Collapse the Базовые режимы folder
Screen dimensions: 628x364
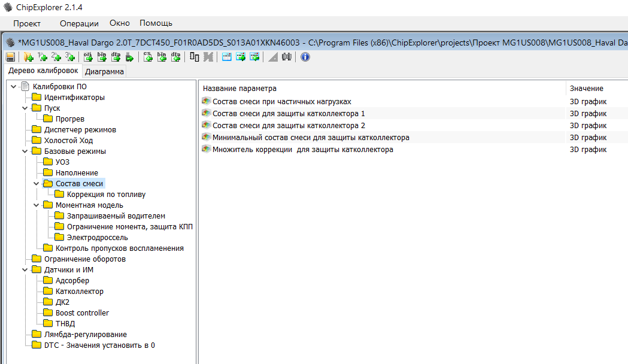[25, 151]
